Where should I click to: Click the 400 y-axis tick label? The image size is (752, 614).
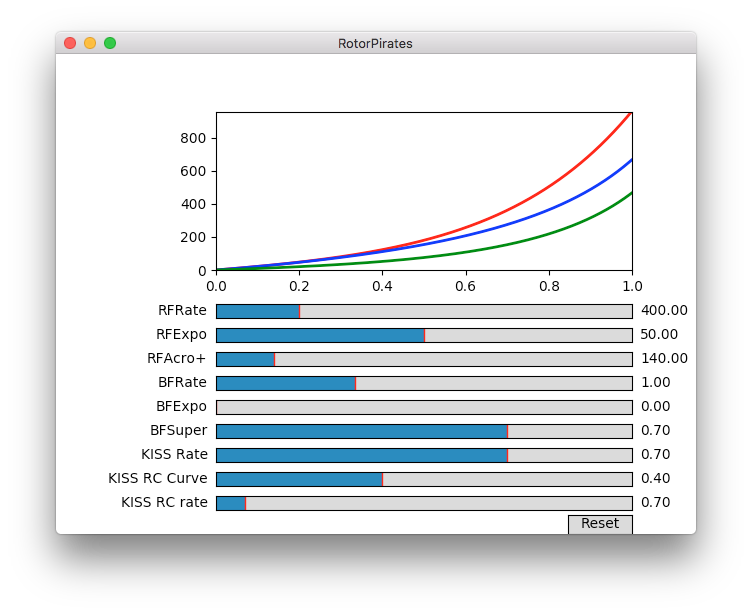pos(193,205)
